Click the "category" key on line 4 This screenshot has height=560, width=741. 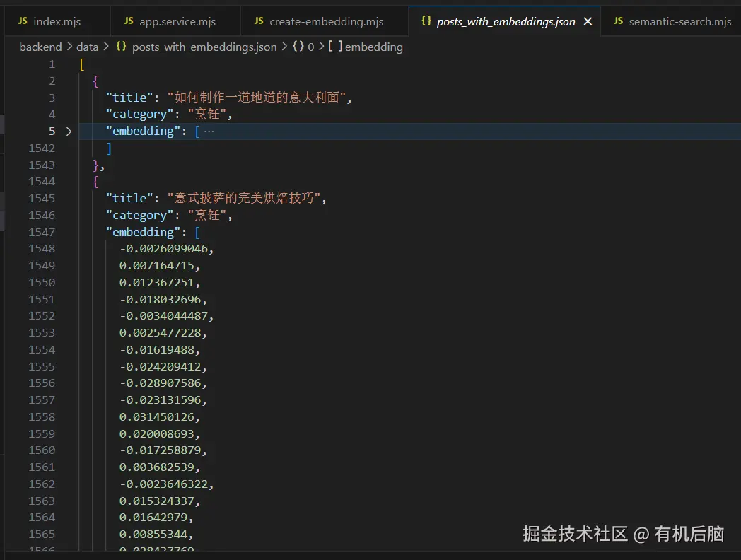click(x=140, y=115)
